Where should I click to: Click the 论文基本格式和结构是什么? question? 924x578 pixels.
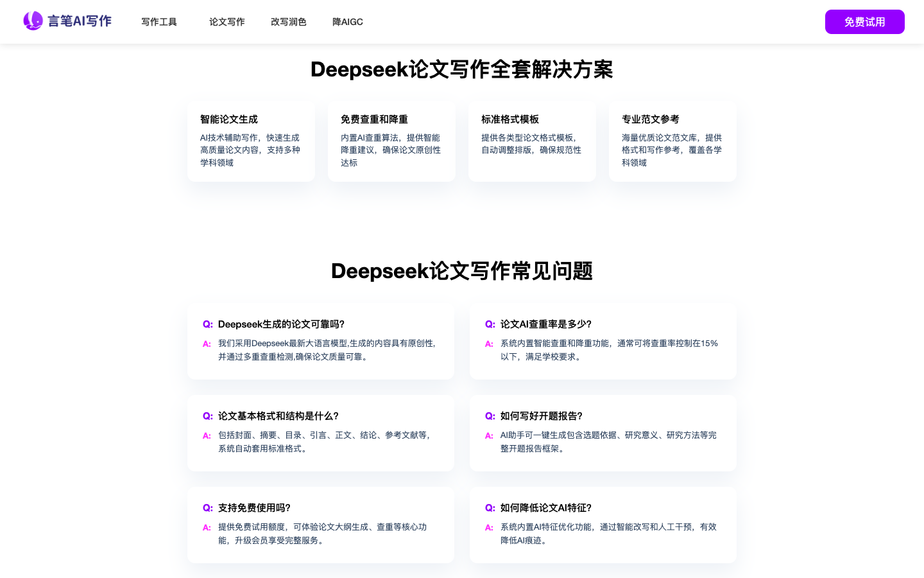point(278,416)
